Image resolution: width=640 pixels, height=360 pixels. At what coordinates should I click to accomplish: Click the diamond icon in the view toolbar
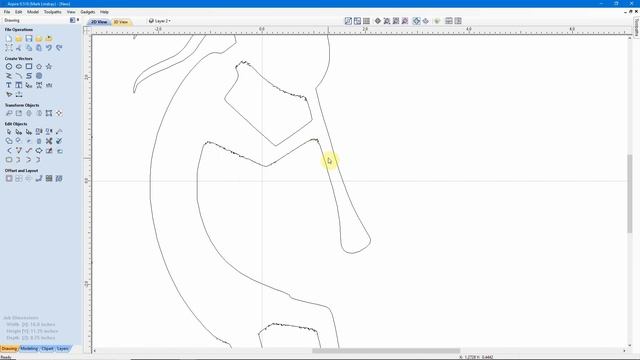point(378,21)
